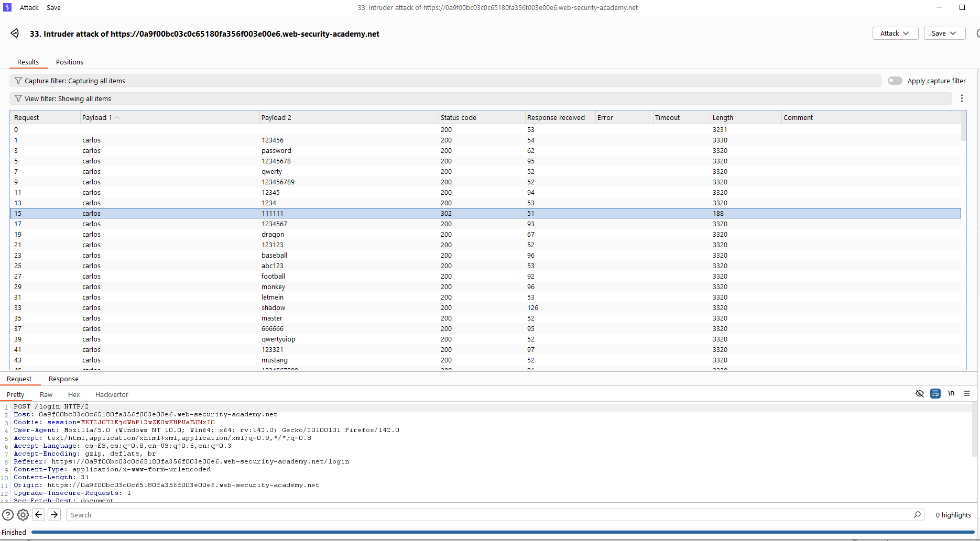Open the Save dropdown button
Screen dimensions: 980x541
tap(944, 34)
